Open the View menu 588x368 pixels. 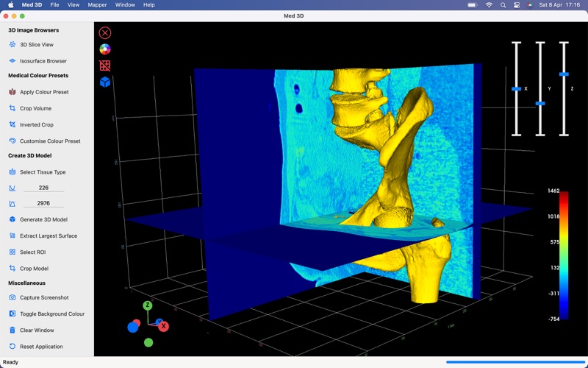73,5
